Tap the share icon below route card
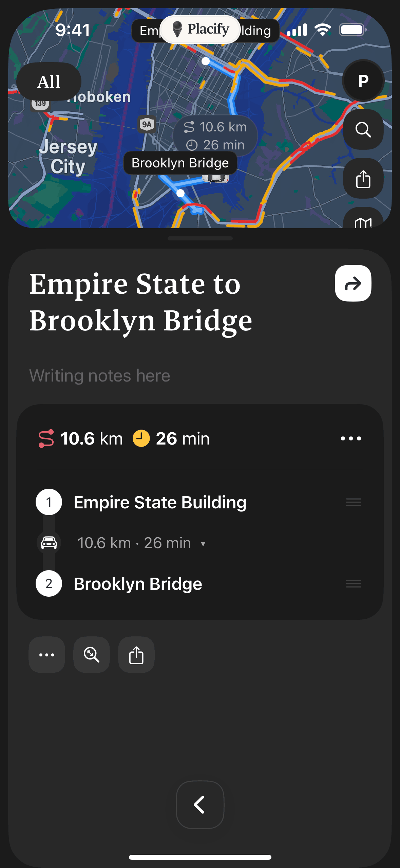 click(136, 655)
